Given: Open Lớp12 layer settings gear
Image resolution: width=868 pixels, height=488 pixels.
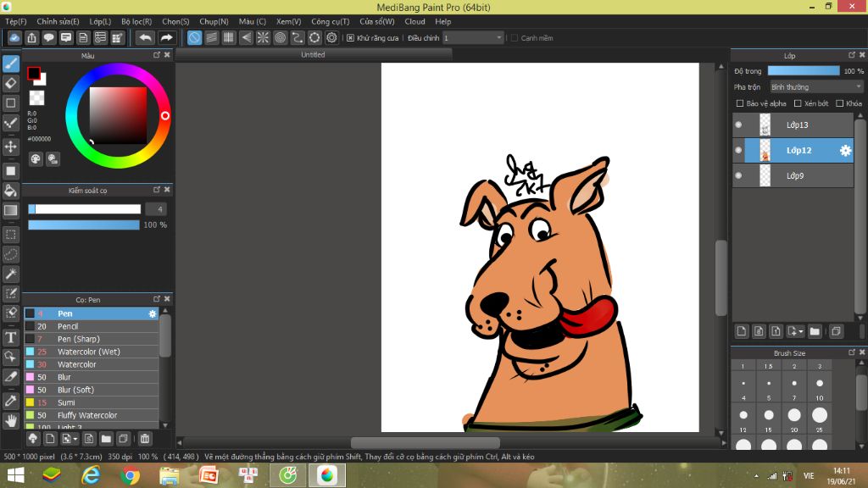Looking at the screenshot, I should 845,151.
